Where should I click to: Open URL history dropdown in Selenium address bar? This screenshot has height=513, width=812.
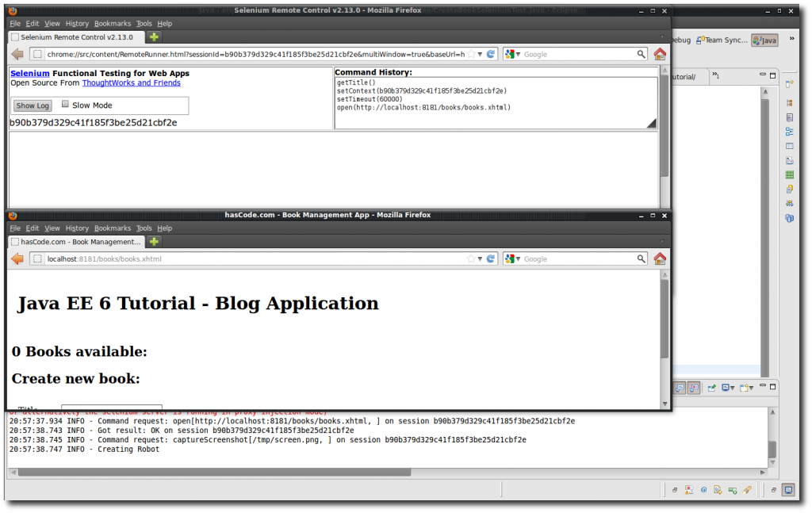[x=480, y=54]
